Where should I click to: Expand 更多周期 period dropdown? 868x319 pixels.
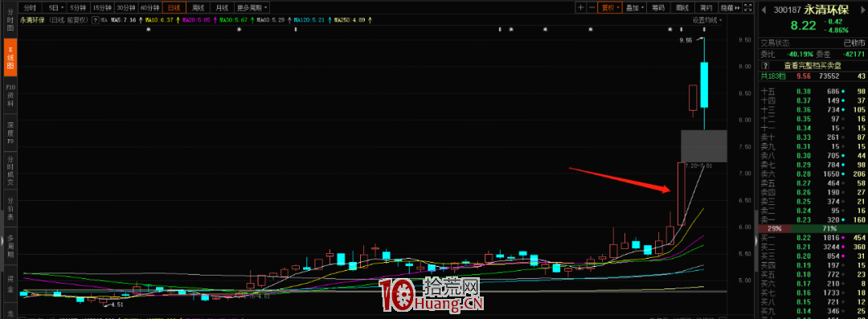click(252, 8)
